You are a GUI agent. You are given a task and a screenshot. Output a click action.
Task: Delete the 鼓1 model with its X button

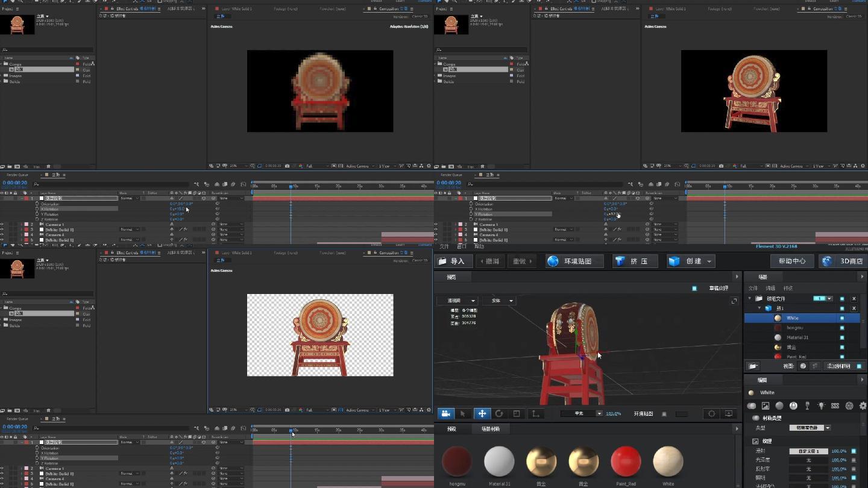854,308
